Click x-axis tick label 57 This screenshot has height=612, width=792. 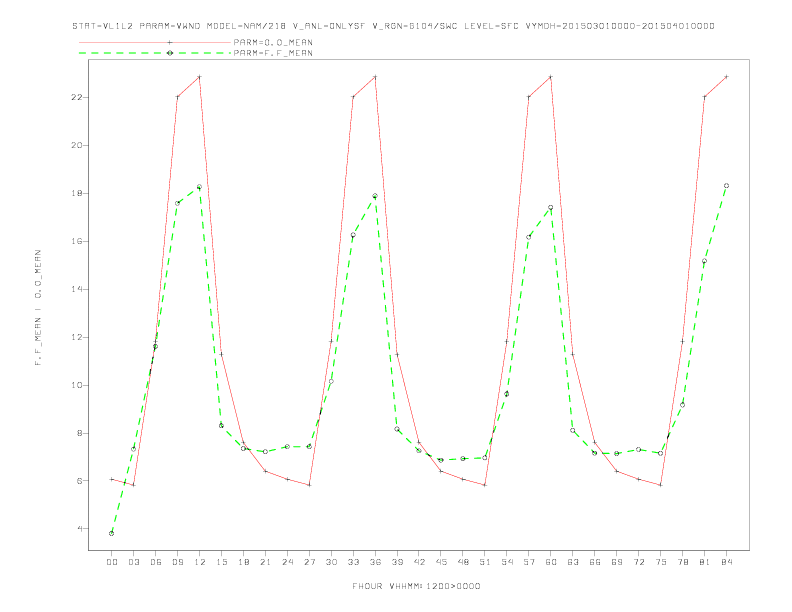(529, 562)
